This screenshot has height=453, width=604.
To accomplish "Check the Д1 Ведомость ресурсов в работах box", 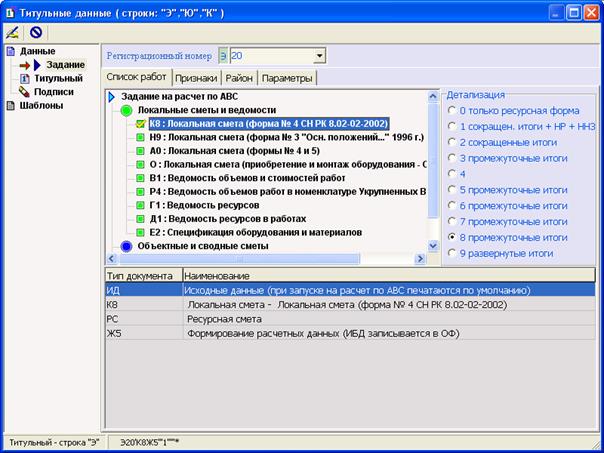I will (x=140, y=219).
